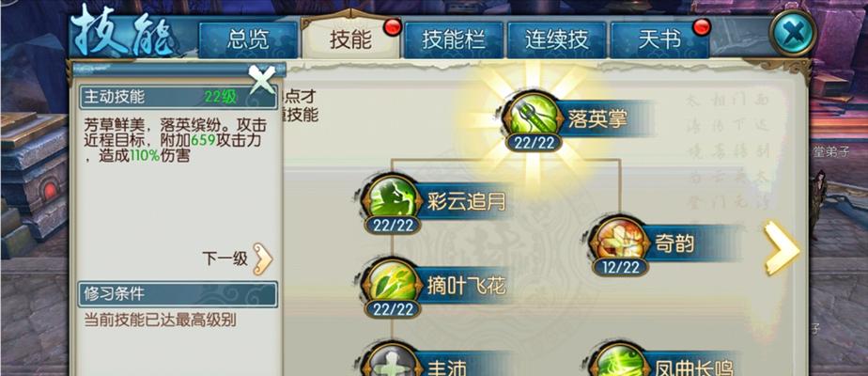Go to next skill page arrow

click(x=781, y=247)
